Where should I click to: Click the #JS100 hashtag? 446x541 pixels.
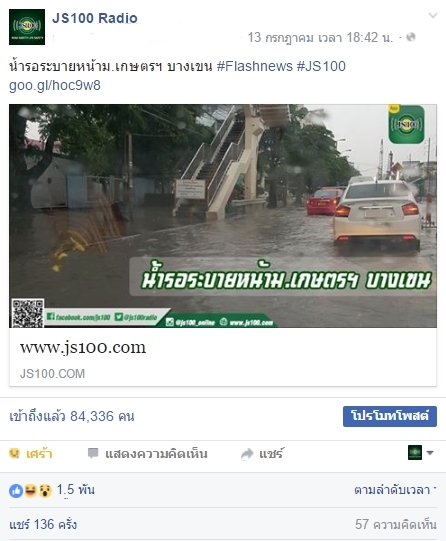pyautogui.click(x=321, y=66)
